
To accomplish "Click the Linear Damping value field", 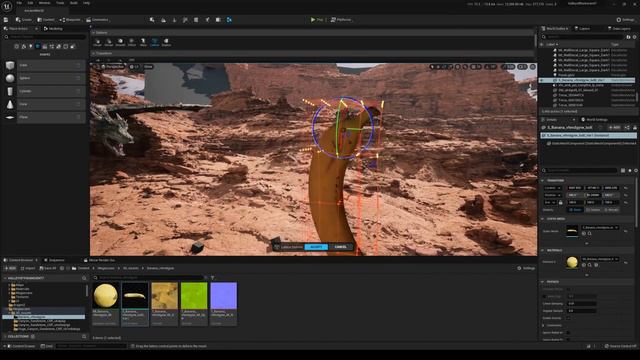I will click(582, 304).
